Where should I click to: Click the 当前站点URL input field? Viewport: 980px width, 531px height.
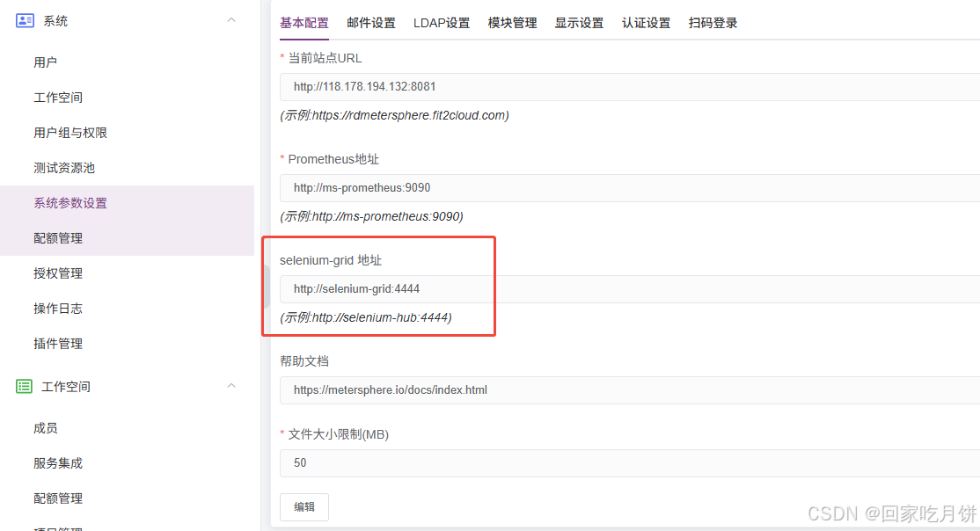pyautogui.click(x=528, y=86)
